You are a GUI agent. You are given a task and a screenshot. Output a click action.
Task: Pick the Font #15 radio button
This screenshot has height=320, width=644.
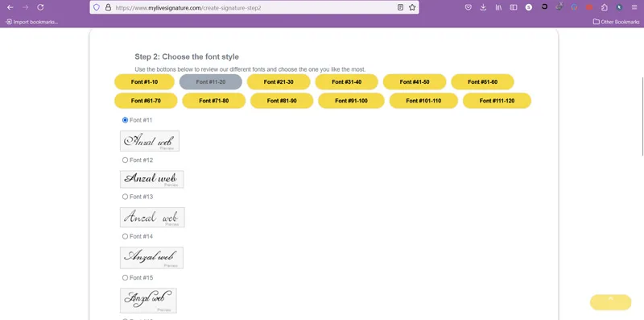[126, 277]
